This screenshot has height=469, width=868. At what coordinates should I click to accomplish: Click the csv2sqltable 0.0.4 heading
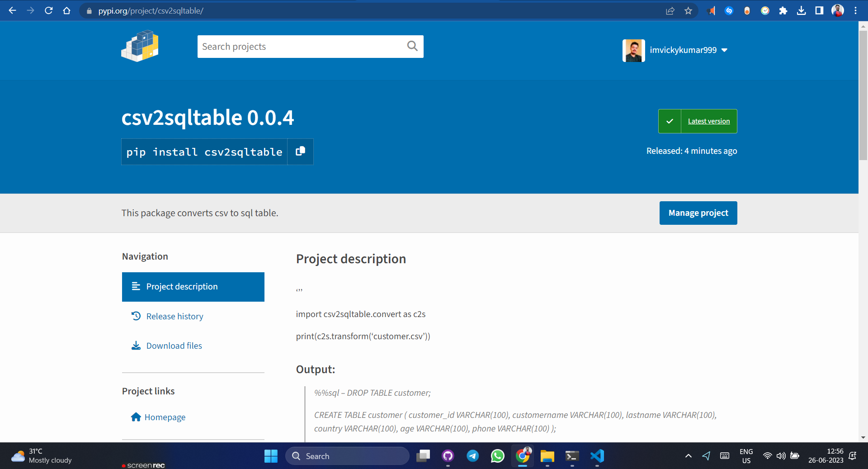[x=208, y=118]
